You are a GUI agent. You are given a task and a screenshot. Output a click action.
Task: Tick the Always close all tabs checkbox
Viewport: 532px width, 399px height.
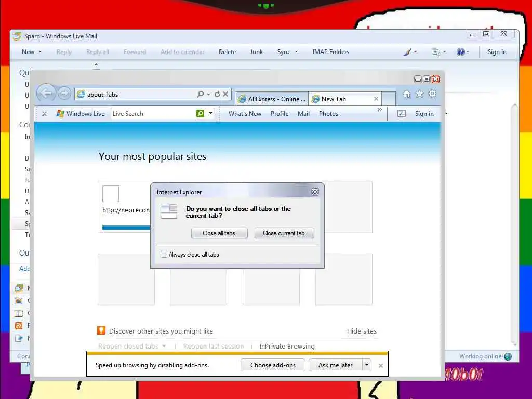tap(164, 254)
